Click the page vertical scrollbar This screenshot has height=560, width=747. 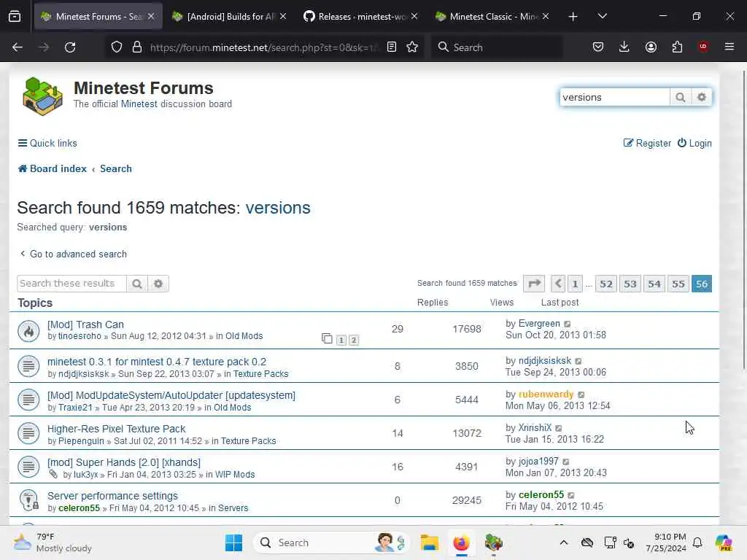click(x=743, y=219)
